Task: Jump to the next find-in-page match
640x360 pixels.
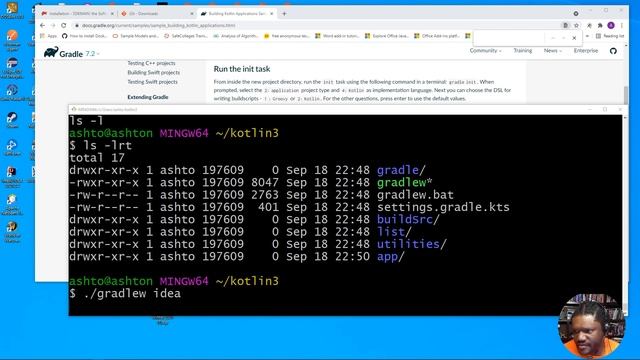Action: (x=564, y=38)
